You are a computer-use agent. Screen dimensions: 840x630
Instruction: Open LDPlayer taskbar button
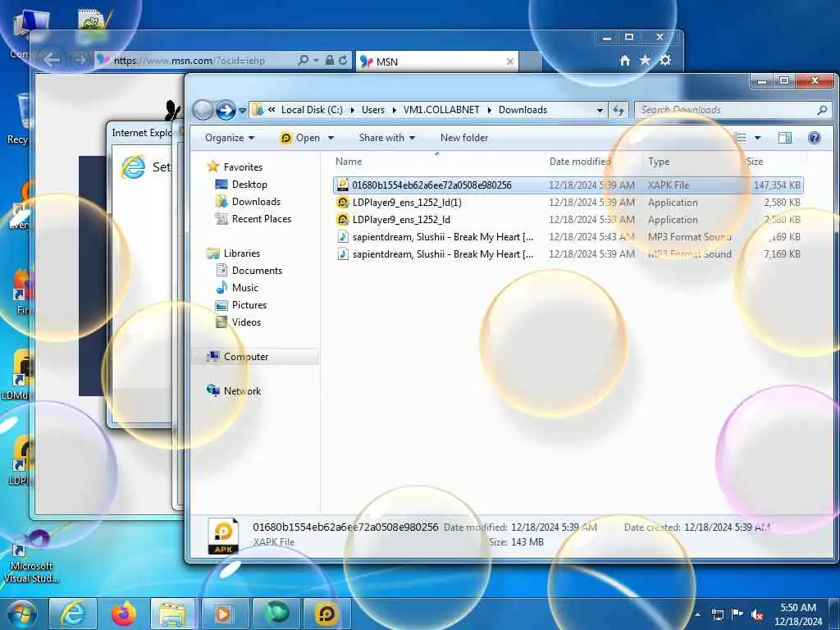(326, 614)
